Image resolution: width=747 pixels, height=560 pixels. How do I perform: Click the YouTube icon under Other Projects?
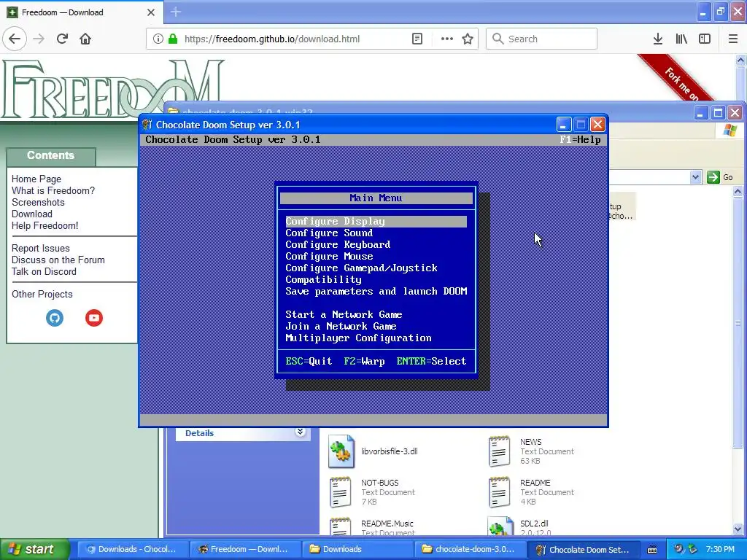click(x=94, y=318)
